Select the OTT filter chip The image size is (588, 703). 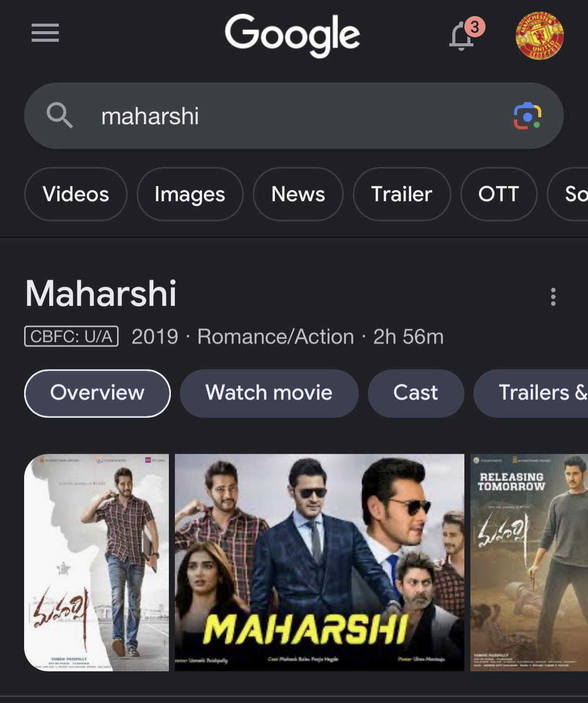point(499,194)
